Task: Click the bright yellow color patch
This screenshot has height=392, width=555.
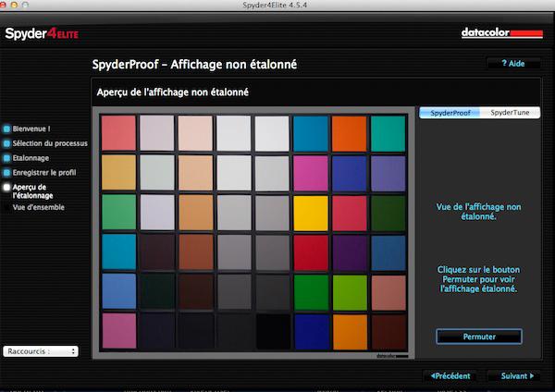Action: 310,213
